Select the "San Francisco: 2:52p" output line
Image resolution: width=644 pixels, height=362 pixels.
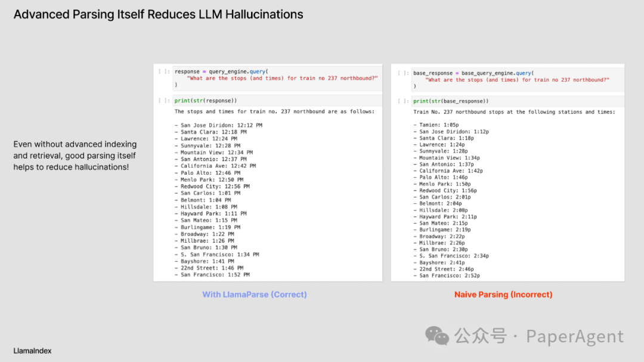(449, 276)
